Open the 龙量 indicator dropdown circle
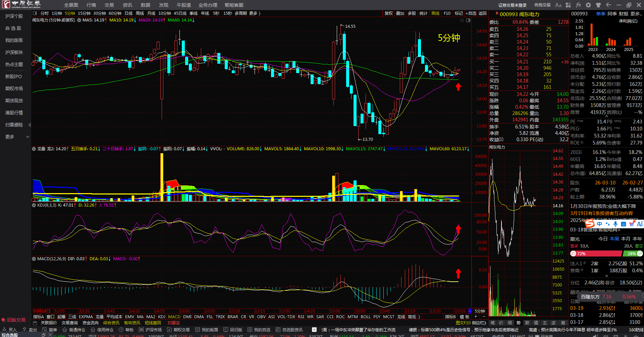This screenshot has height=337, width=644. pos(34,149)
